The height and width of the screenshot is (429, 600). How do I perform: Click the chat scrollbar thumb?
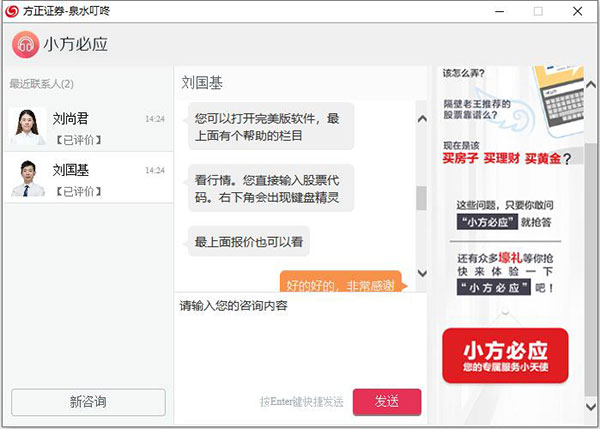click(422, 198)
